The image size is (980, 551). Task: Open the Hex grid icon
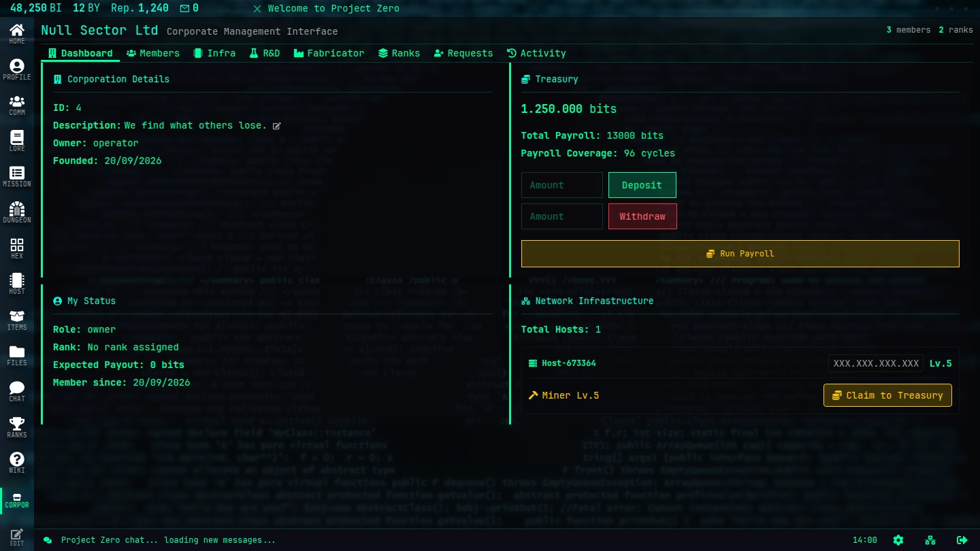17,248
